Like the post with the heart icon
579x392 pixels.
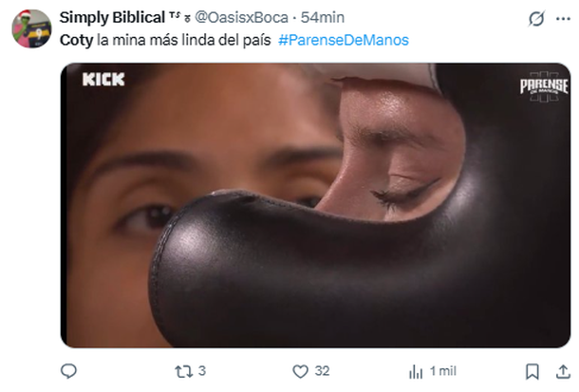click(x=300, y=371)
